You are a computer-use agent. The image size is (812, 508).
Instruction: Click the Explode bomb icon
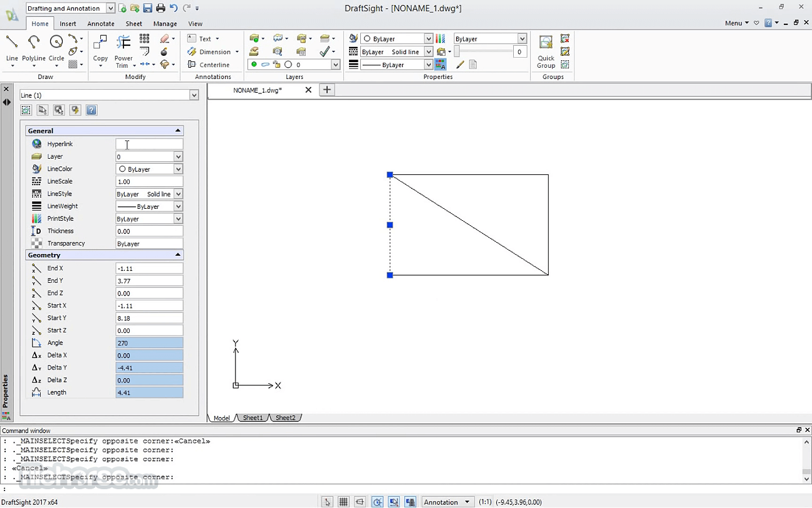coord(164,52)
